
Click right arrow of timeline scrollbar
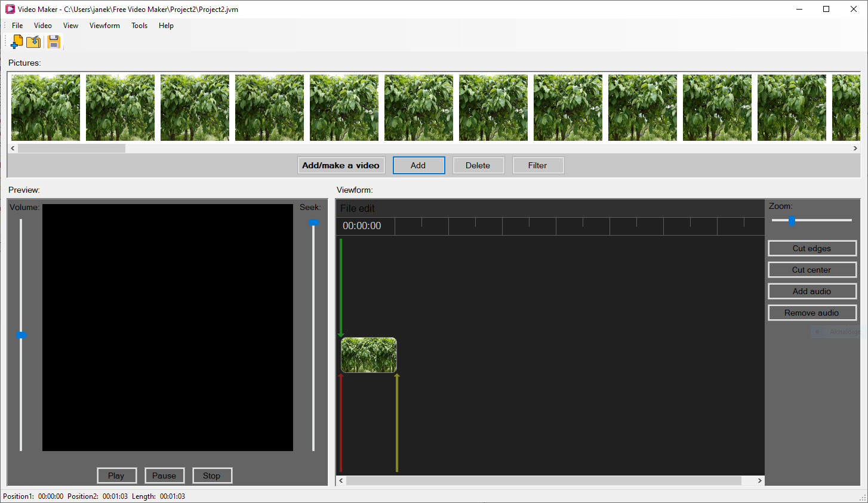coord(759,480)
